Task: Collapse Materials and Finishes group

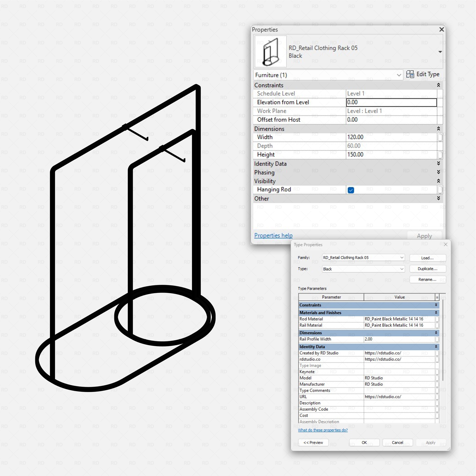Action: (436, 313)
